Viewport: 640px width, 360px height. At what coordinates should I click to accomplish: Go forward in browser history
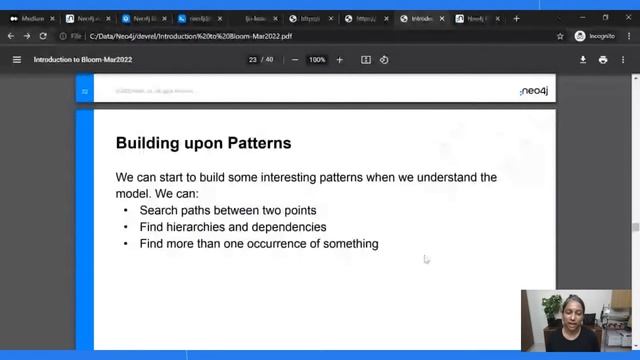pos(27,36)
